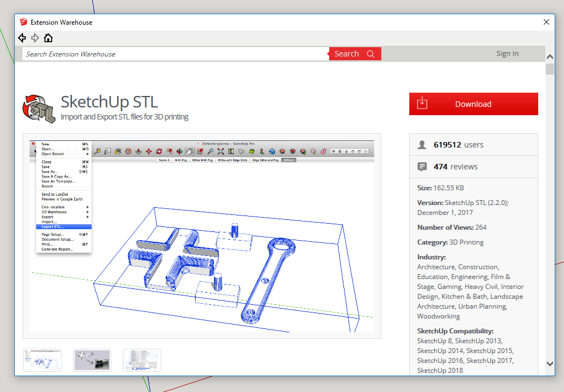This screenshot has width=564, height=392.
Task: Navigate back using the back arrow icon
Action: pyautogui.click(x=22, y=38)
